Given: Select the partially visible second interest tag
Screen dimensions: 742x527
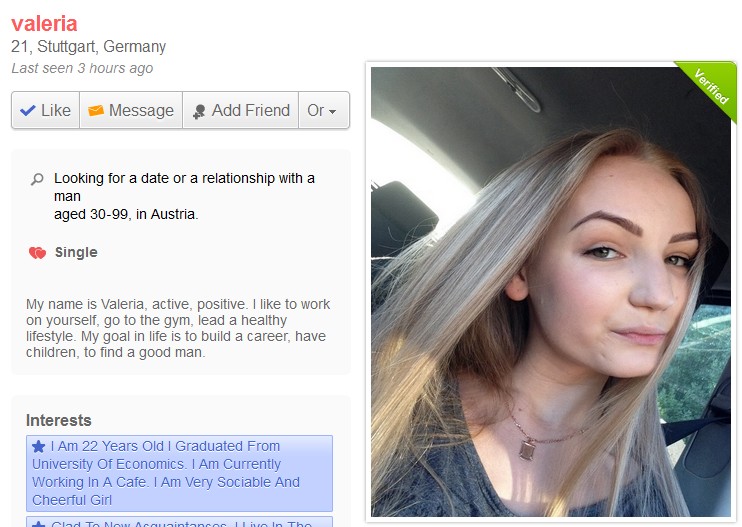Looking at the screenshot, I should pos(179,522).
